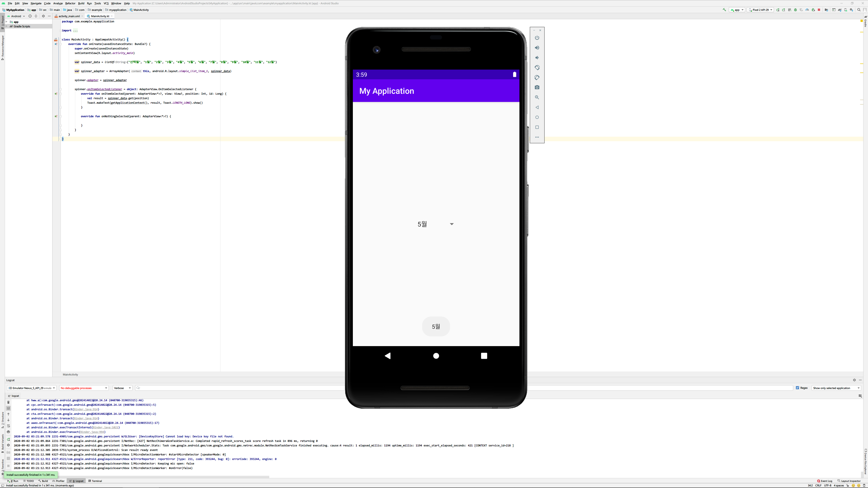
Task: Click the emulator volume up control
Action: coord(537,48)
